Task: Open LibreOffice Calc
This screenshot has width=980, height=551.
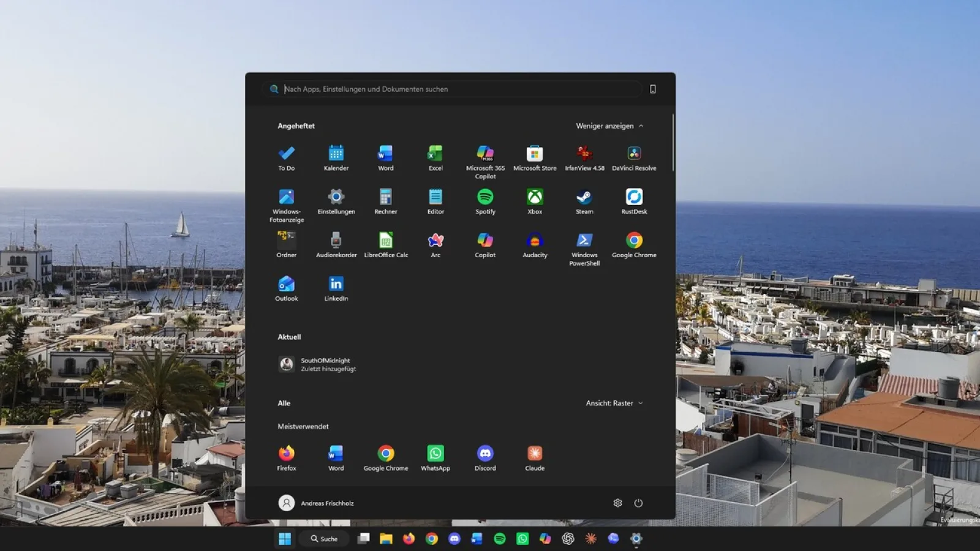Action: click(x=386, y=245)
